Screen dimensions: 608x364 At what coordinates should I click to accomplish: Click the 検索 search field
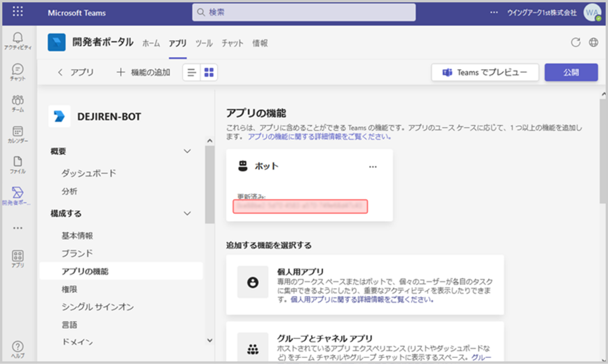(x=304, y=12)
